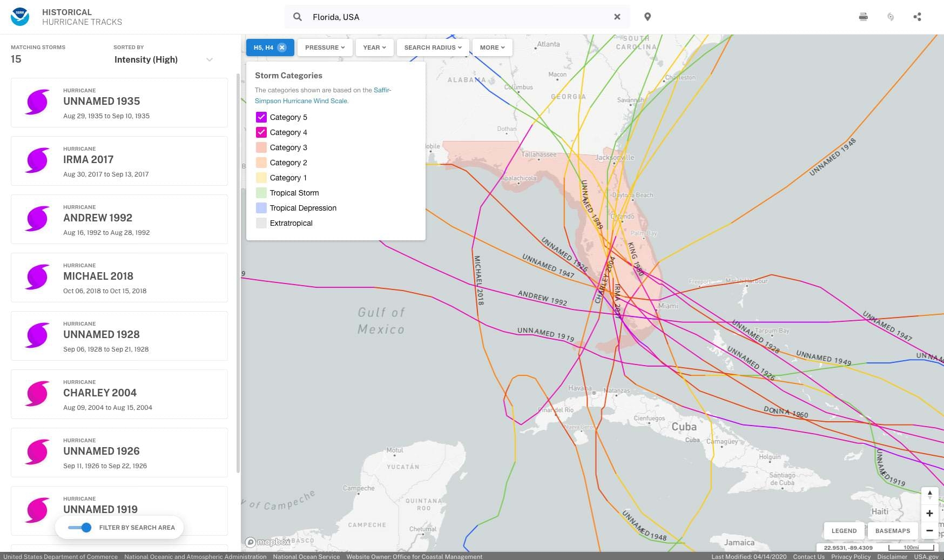Open the share options using share icon
This screenshot has height=560, width=944.
[918, 17]
